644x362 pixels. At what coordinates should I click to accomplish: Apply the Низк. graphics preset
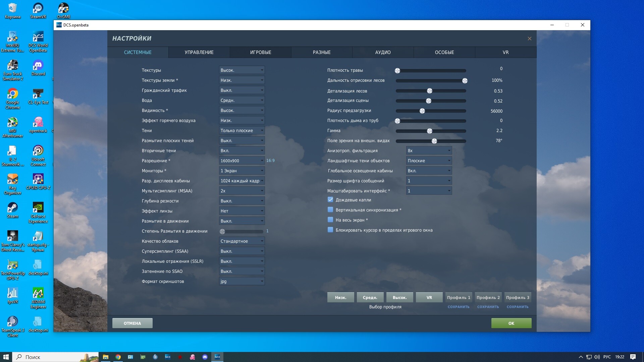[340, 297]
